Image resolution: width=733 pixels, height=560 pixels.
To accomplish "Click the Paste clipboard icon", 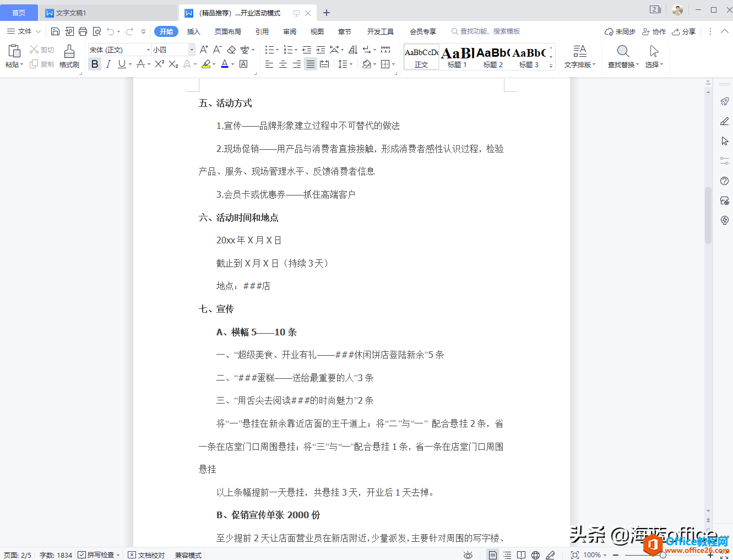I will point(14,51).
